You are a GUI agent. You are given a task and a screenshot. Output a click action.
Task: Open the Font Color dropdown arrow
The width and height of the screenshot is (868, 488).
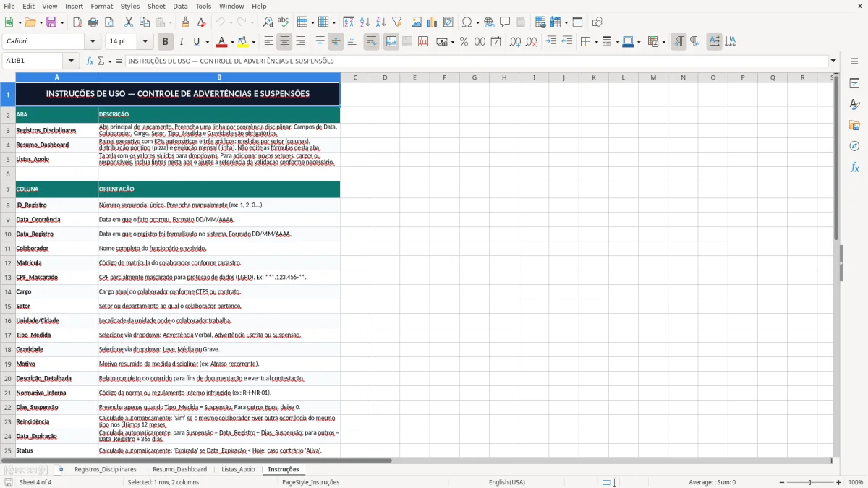(x=232, y=42)
